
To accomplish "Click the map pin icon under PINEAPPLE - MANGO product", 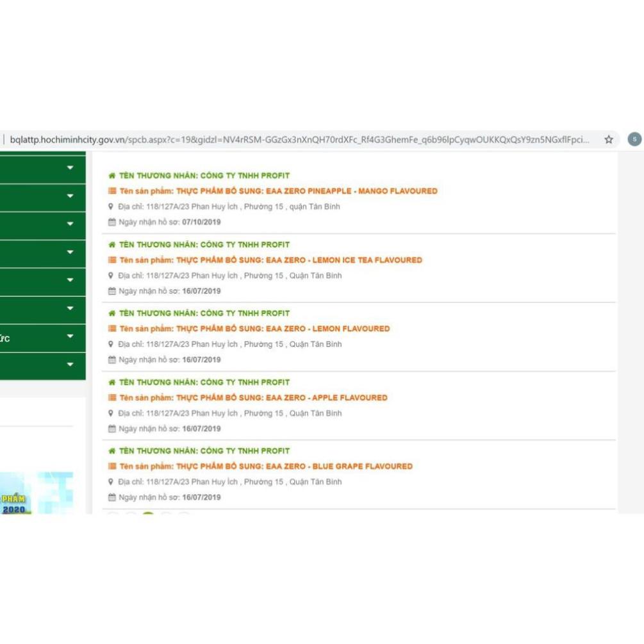I will click(111, 207).
